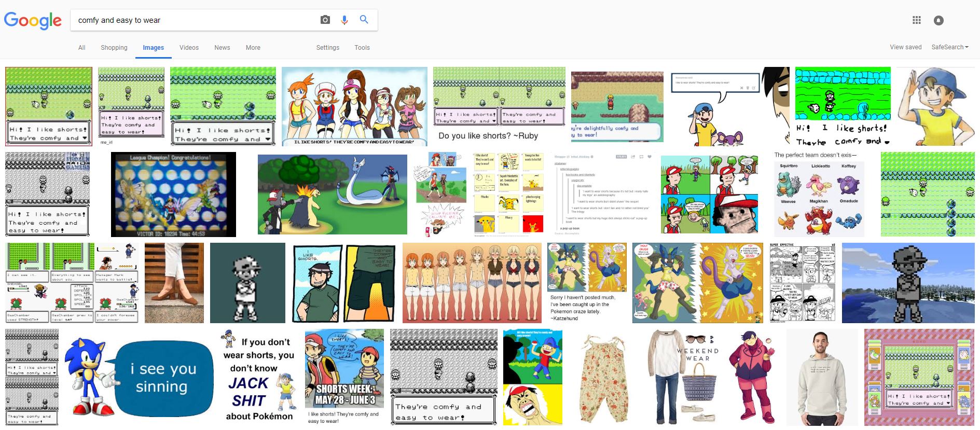
Task: Open the red-haired girl pink-haired man comic
Action: pos(441,195)
